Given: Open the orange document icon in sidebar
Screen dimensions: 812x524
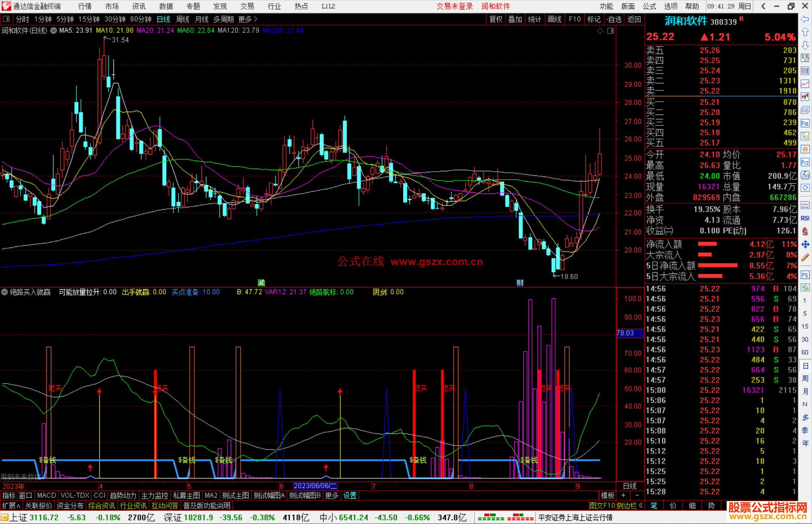Looking at the screenshot, I should (x=805, y=149).
